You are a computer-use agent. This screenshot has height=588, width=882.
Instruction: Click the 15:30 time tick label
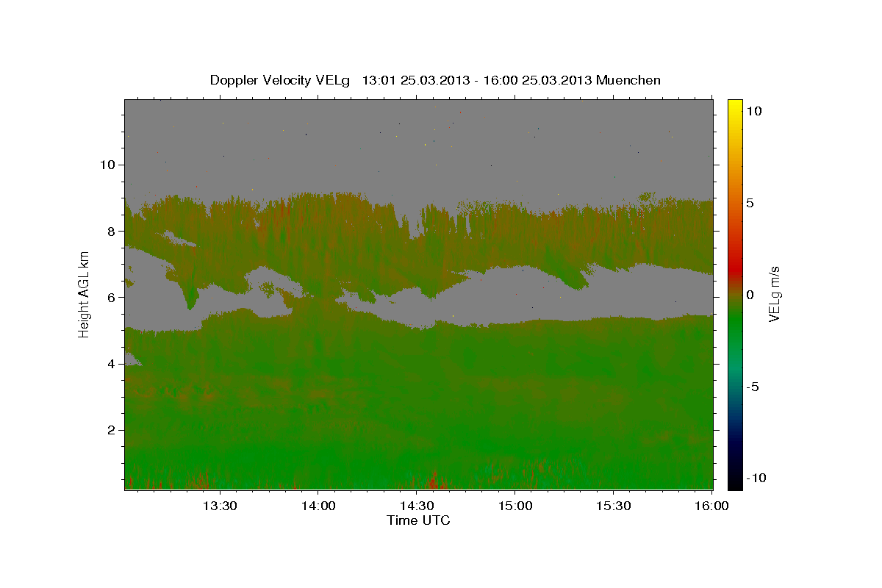[613, 506]
